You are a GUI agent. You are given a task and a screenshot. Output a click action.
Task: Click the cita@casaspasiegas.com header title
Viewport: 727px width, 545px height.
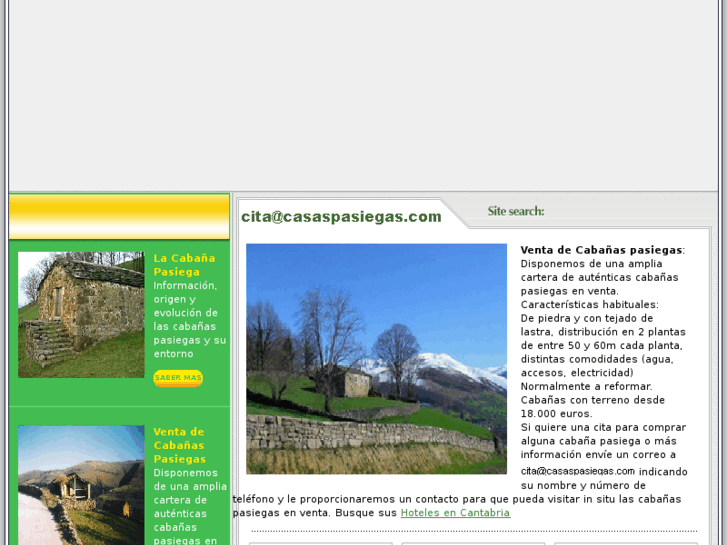click(341, 217)
